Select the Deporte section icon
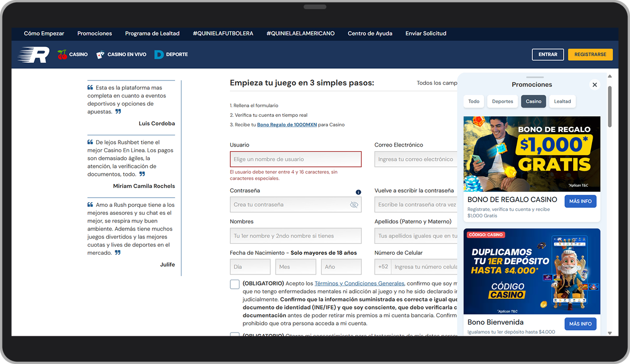Image resolution: width=630 pixels, height=364 pixels. pyautogui.click(x=158, y=54)
